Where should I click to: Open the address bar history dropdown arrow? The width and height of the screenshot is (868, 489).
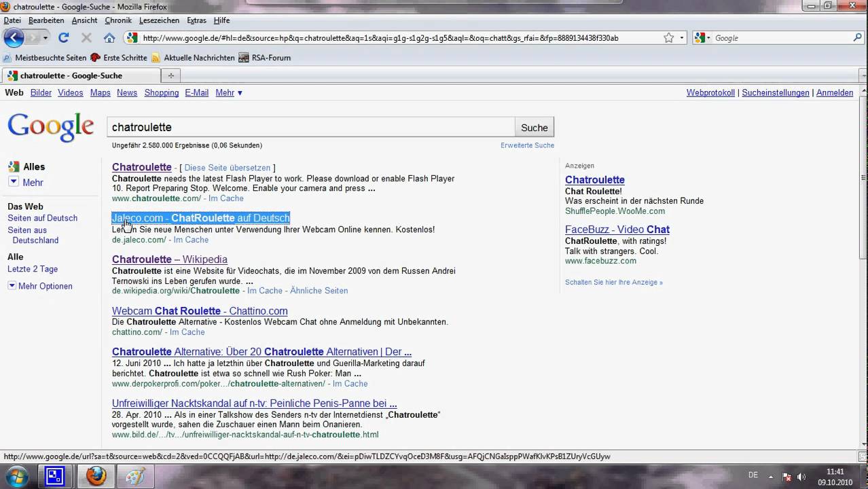tap(682, 38)
